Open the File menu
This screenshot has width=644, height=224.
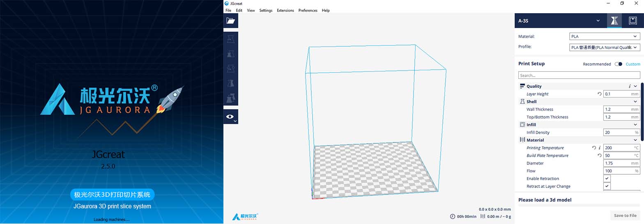[228, 10]
